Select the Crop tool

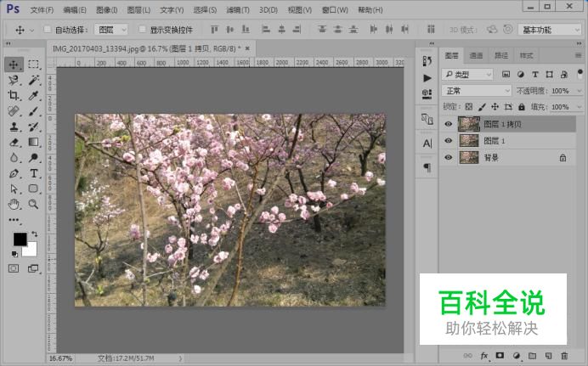(14, 95)
